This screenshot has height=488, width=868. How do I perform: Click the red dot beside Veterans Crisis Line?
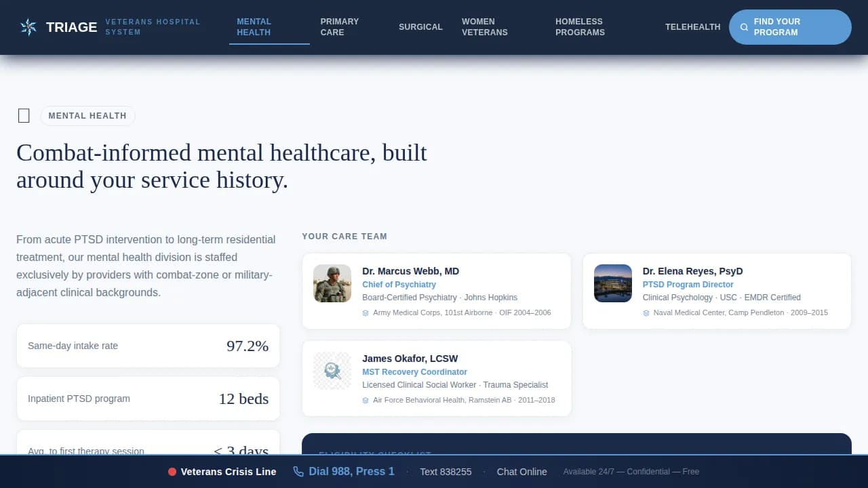tap(172, 472)
